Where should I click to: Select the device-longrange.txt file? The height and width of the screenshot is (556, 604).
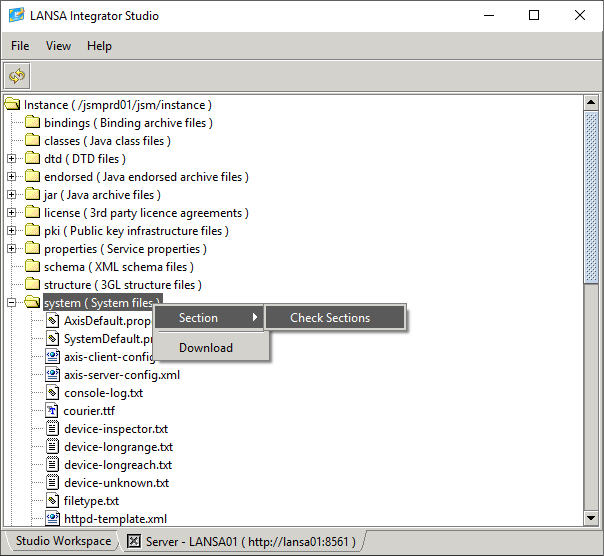(x=118, y=447)
